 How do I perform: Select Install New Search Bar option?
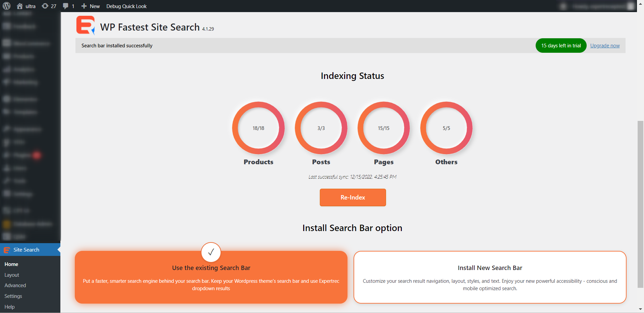click(x=490, y=277)
